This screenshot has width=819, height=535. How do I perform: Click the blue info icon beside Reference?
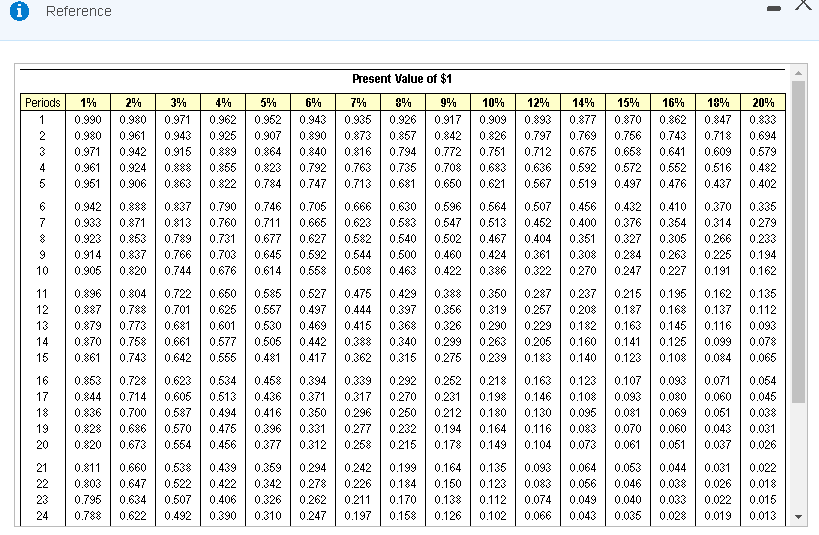coord(19,10)
